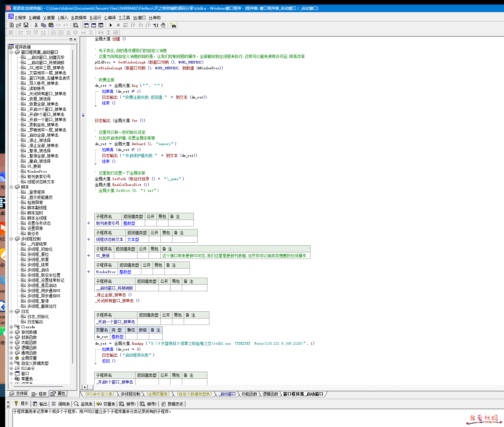
Task: Click the hand breakpoint icon
Action: click(x=163, y=25)
